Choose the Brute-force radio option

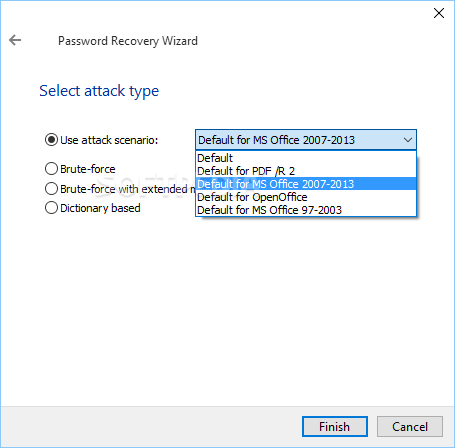51,169
